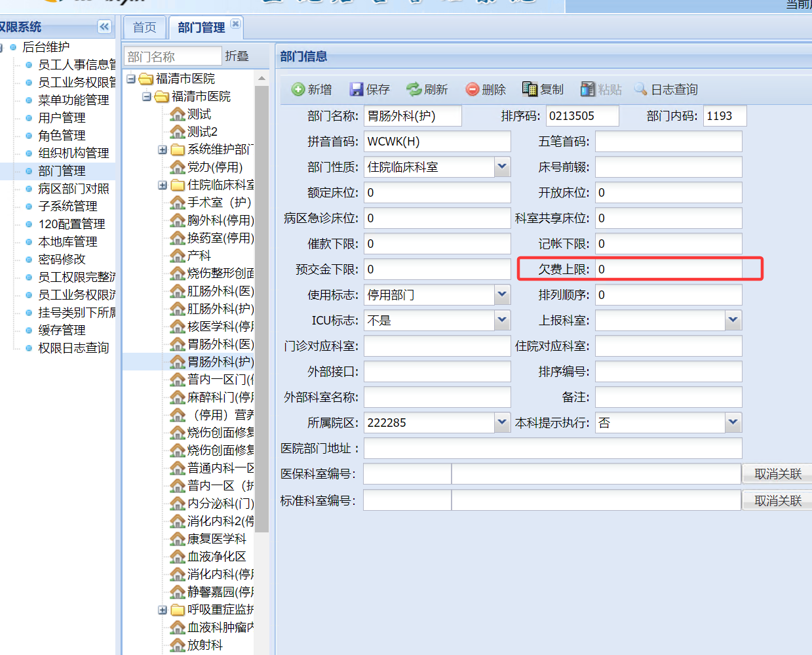Open the ICU标志 dropdown arrow
812x655 pixels.
(x=502, y=320)
